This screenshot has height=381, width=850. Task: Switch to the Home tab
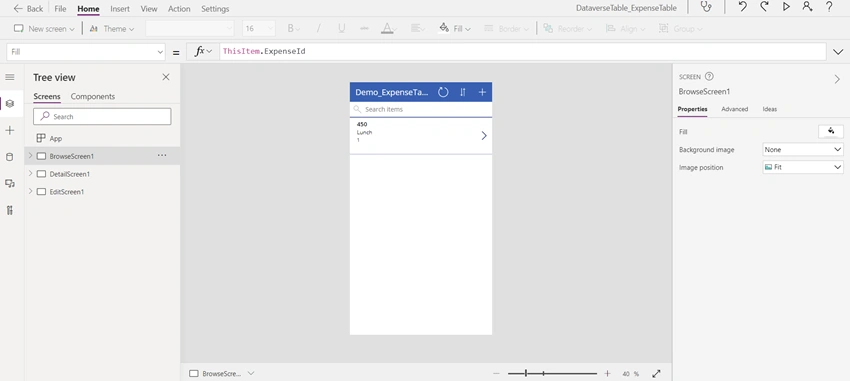pyautogui.click(x=88, y=9)
